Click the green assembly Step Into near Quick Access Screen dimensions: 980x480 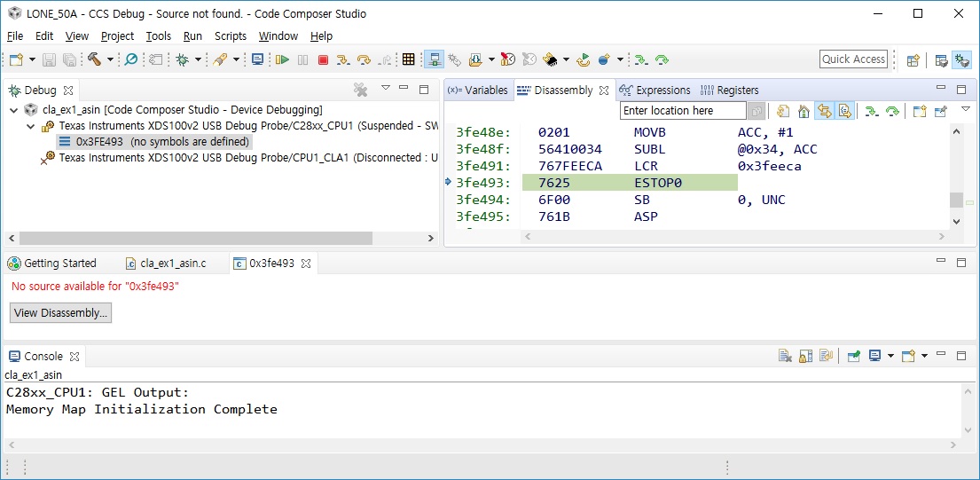point(640,59)
